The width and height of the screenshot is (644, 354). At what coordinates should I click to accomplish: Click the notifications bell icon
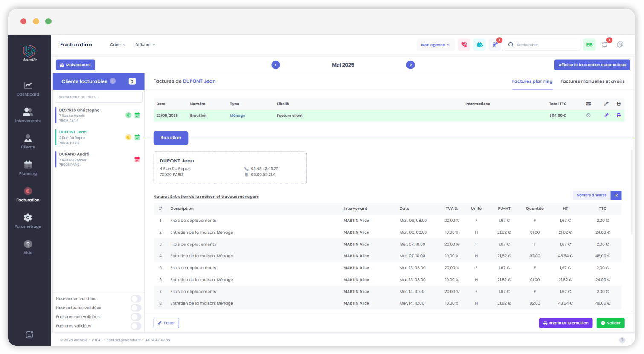[604, 45]
